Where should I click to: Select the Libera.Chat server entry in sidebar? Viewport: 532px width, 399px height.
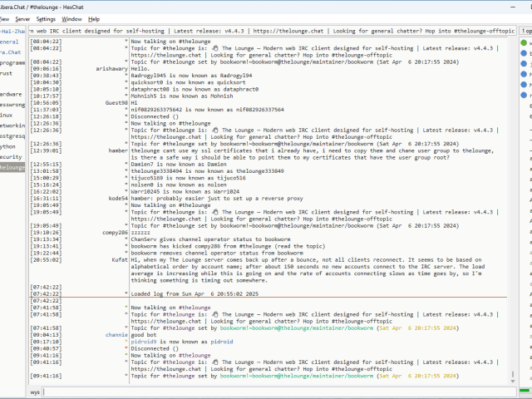(x=10, y=52)
